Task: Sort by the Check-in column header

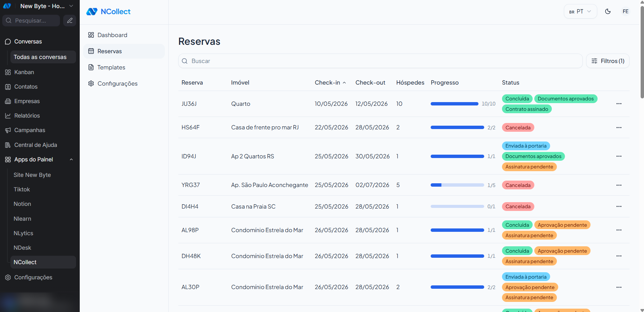Action: [x=330, y=83]
